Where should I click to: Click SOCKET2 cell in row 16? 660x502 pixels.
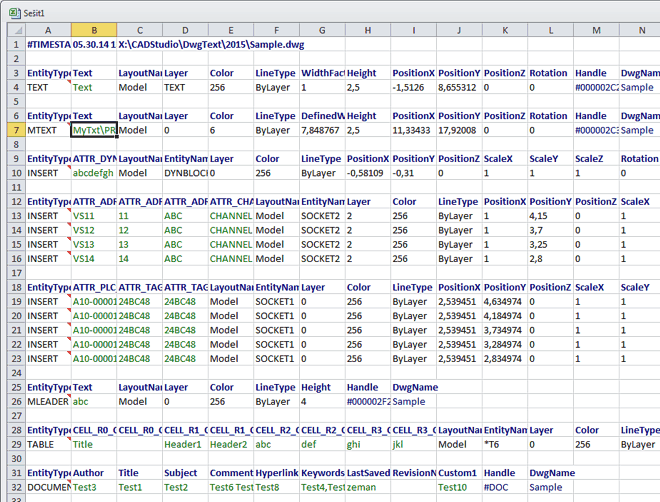tap(322, 259)
